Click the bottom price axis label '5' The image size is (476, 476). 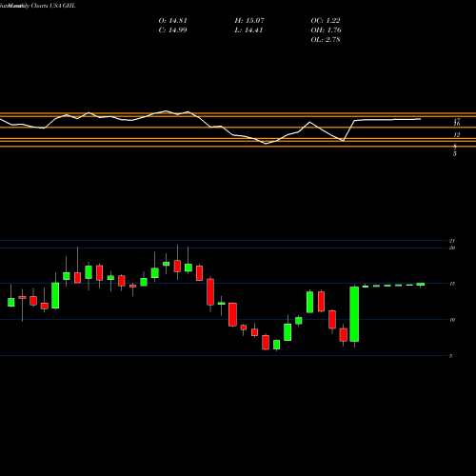pyautogui.click(x=451, y=356)
